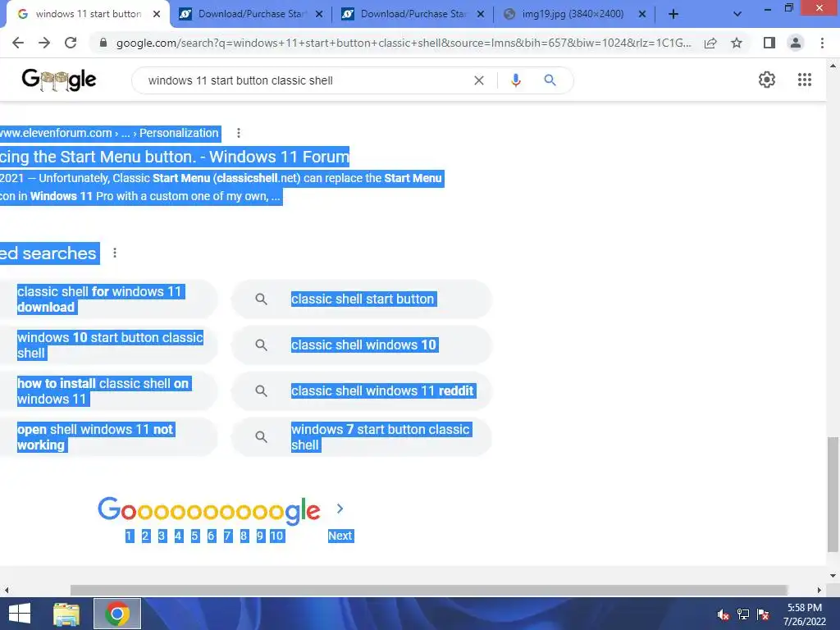The width and height of the screenshot is (840, 630).
Task: Open the Chrome three-dot menu
Action: tap(822, 43)
